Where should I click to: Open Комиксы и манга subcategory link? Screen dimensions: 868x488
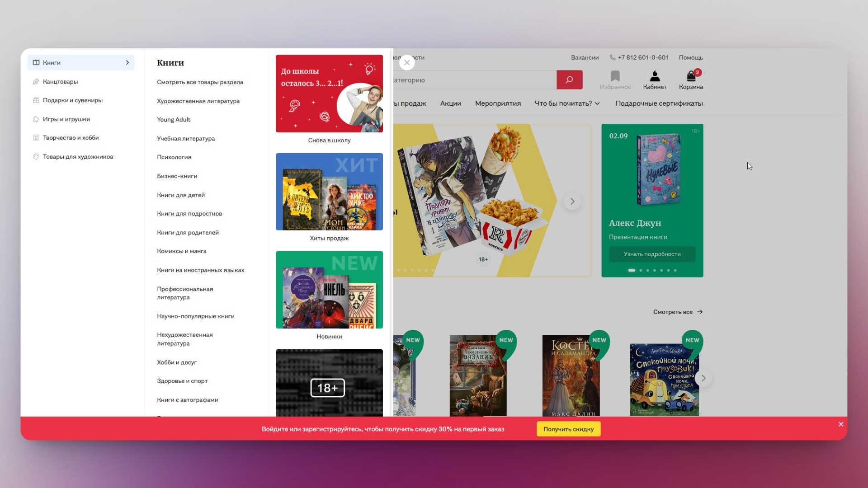[181, 251]
